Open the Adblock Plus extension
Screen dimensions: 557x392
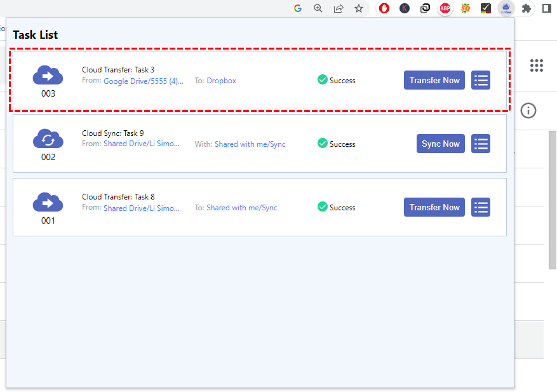pos(445,8)
